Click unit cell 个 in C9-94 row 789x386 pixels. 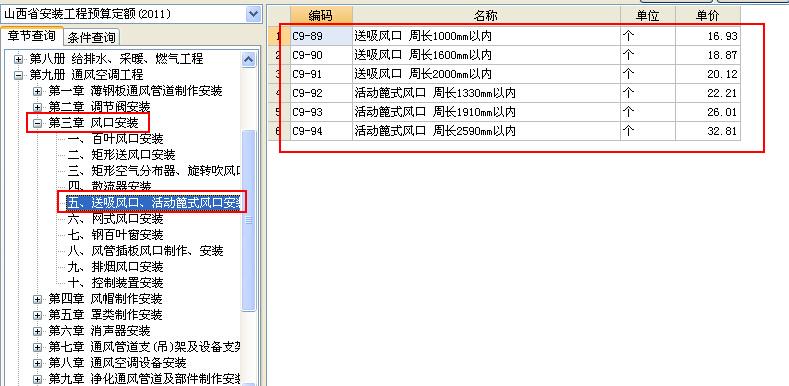648,131
